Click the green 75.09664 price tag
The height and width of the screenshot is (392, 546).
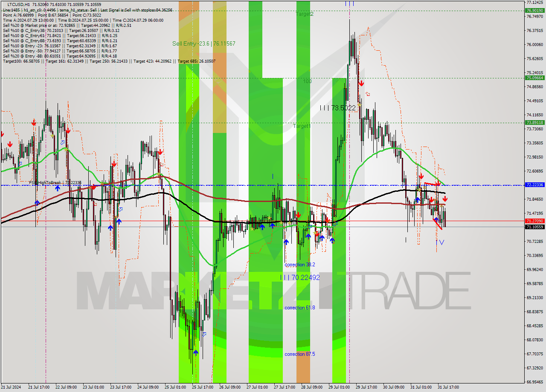coord(534,78)
